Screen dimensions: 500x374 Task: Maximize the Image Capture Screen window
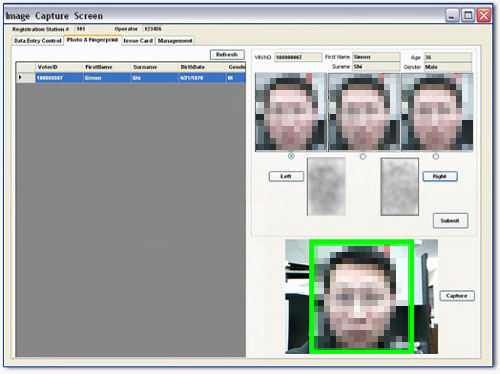(468, 15)
